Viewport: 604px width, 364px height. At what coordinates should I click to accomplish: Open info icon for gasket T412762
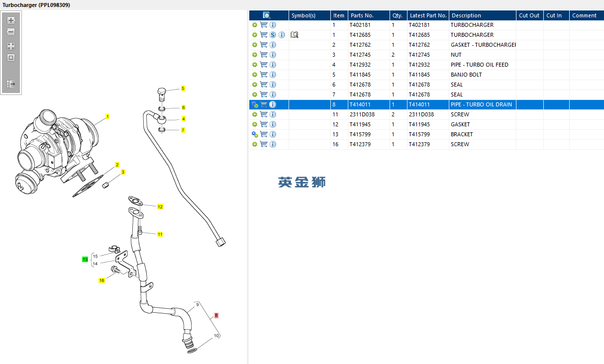pos(273,45)
